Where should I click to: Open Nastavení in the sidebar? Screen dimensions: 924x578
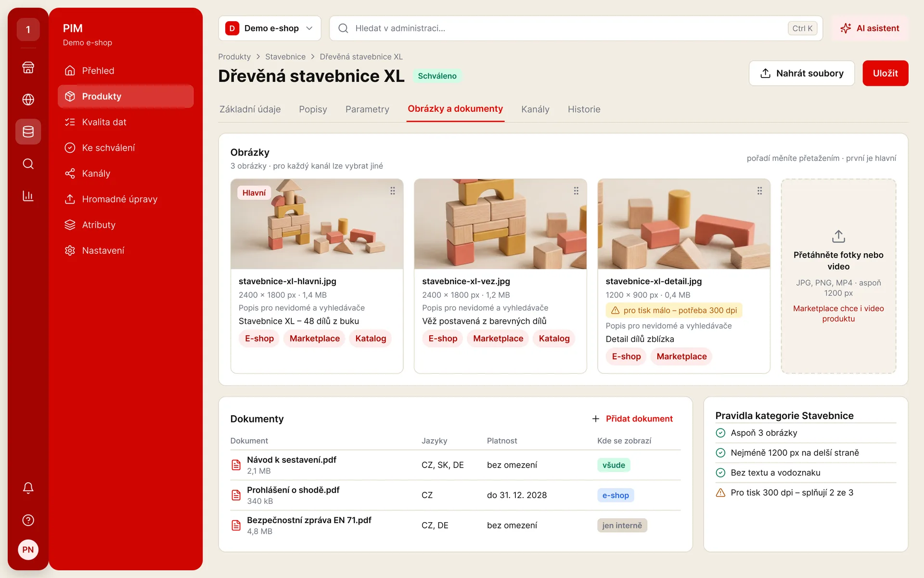tap(126, 250)
